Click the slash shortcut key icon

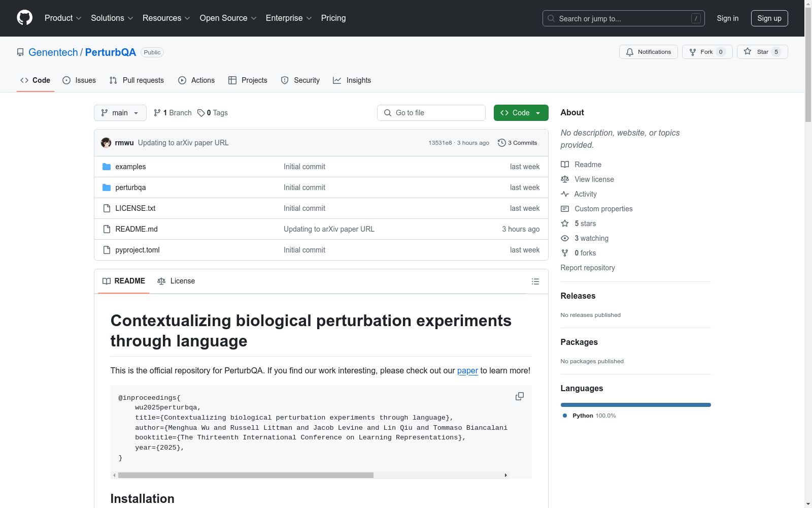point(696,18)
